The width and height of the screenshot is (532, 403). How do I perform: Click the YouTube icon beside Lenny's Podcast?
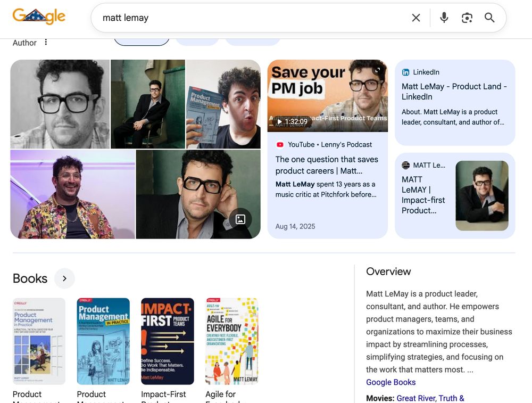point(280,144)
